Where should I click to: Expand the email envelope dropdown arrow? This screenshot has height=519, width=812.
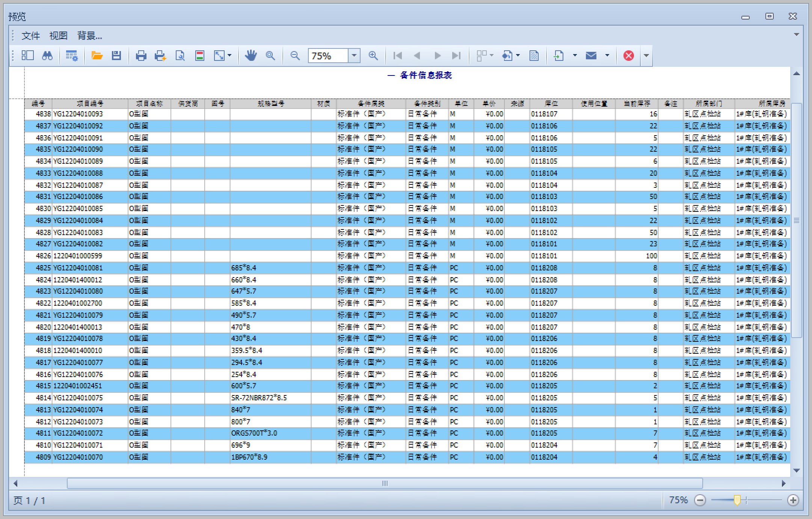(x=607, y=56)
